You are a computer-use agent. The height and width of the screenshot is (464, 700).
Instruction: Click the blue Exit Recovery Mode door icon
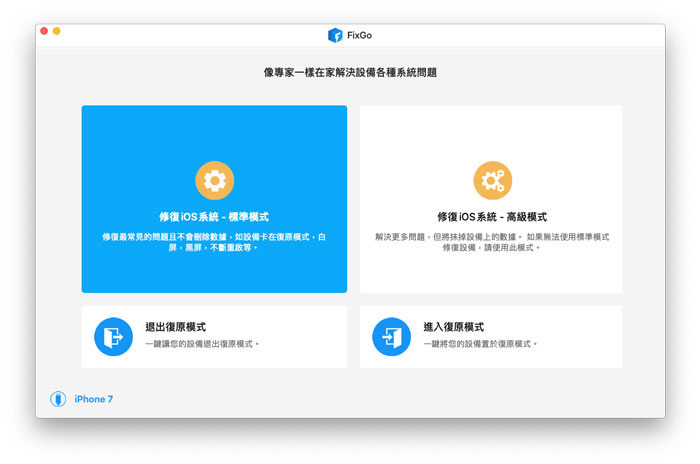point(113,336)
